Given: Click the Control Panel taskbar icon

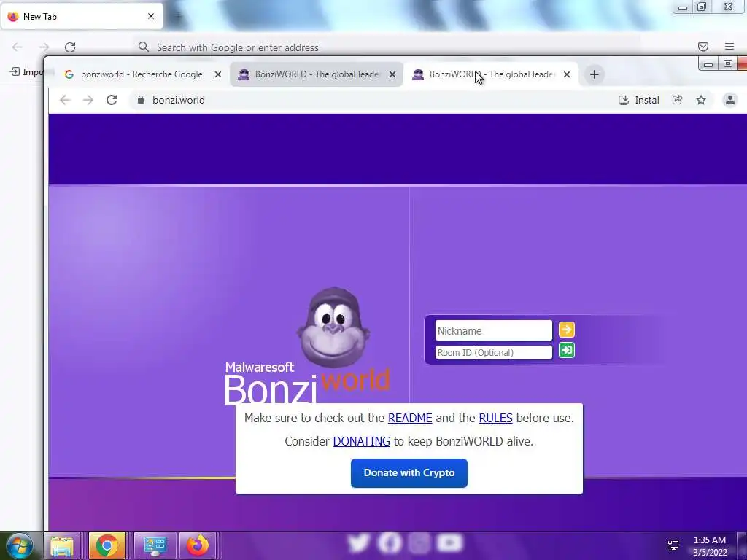Looking at the screenshot, I should coord(155,545).
